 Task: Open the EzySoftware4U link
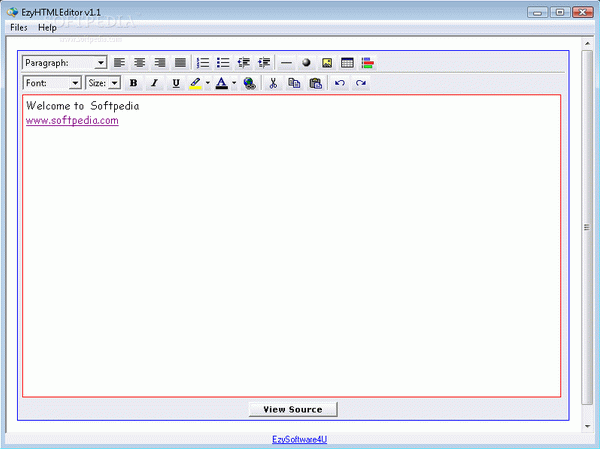click(300, 439)
